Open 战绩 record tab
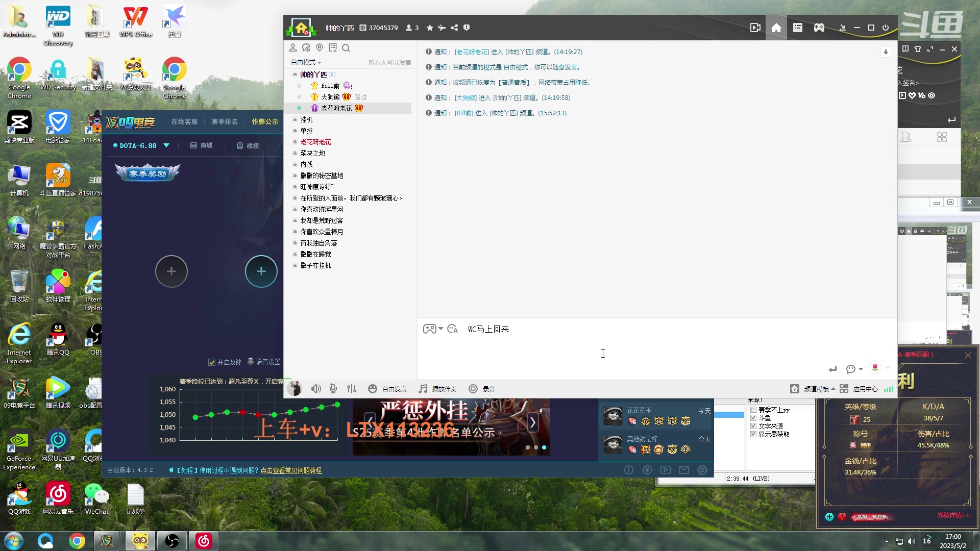This screenshot has width=980, height=551. coord(248,145)
